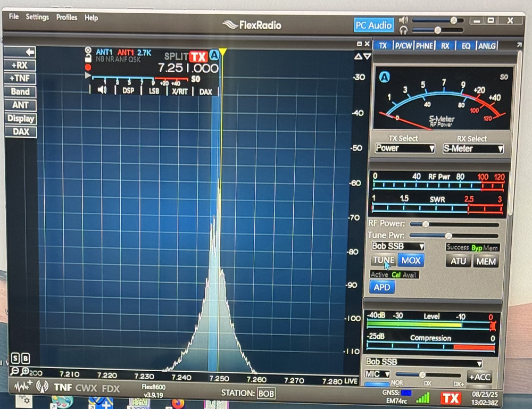Click the blue GNSS status indicator
The width and height of the screenshot is (532, 409).
[x=406, y=393]
